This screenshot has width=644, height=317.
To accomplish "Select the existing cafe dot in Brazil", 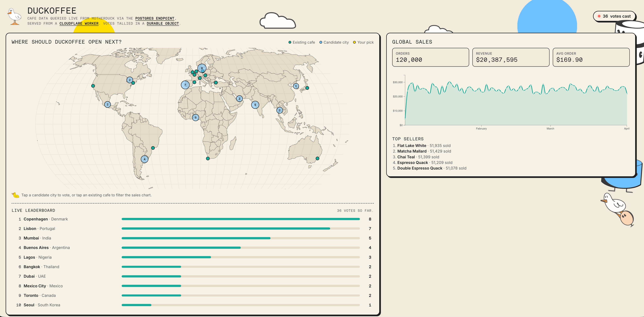I will [x=153, y=148].
